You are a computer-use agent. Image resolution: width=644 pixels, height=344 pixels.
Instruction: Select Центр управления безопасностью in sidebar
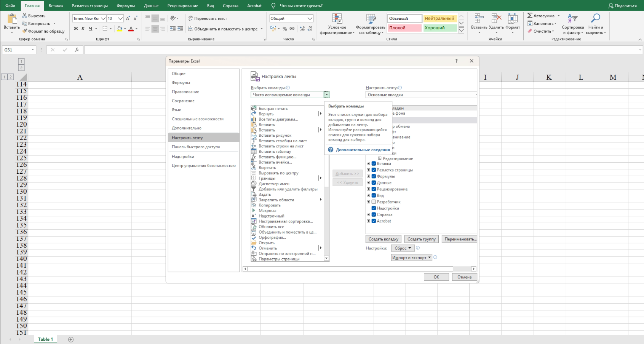[x=203, y=166]
